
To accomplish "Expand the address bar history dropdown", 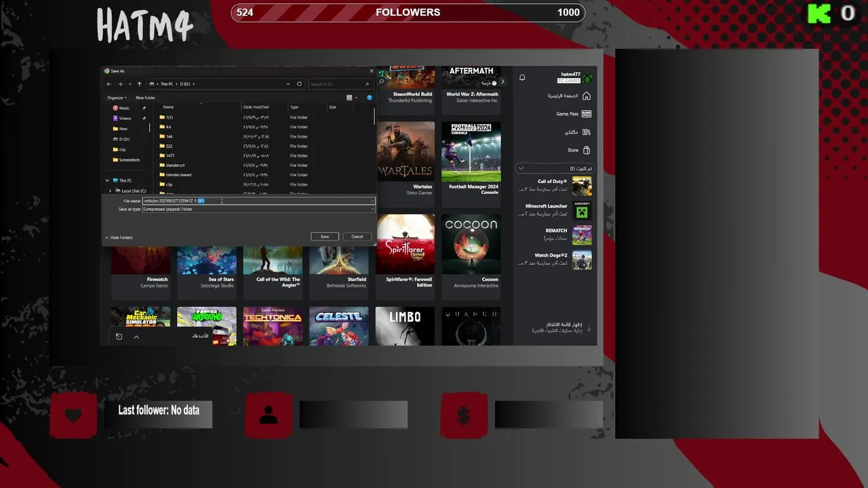I will click(288, 84).
